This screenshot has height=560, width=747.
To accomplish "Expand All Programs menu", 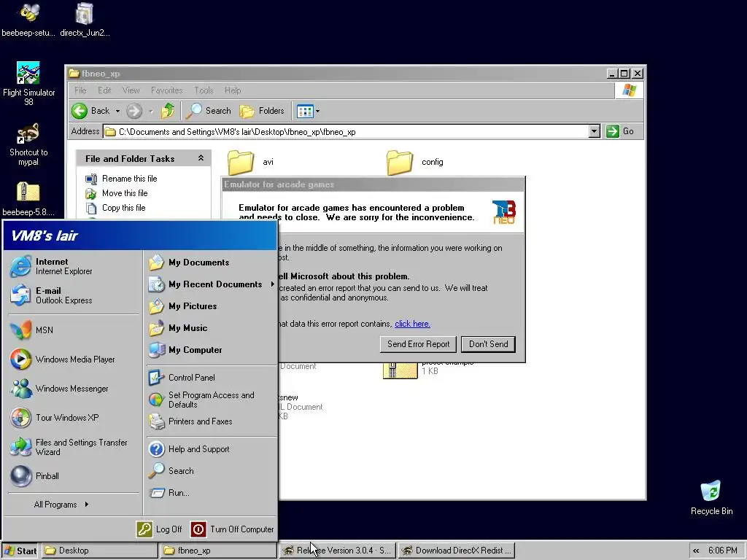I will 61,505.
